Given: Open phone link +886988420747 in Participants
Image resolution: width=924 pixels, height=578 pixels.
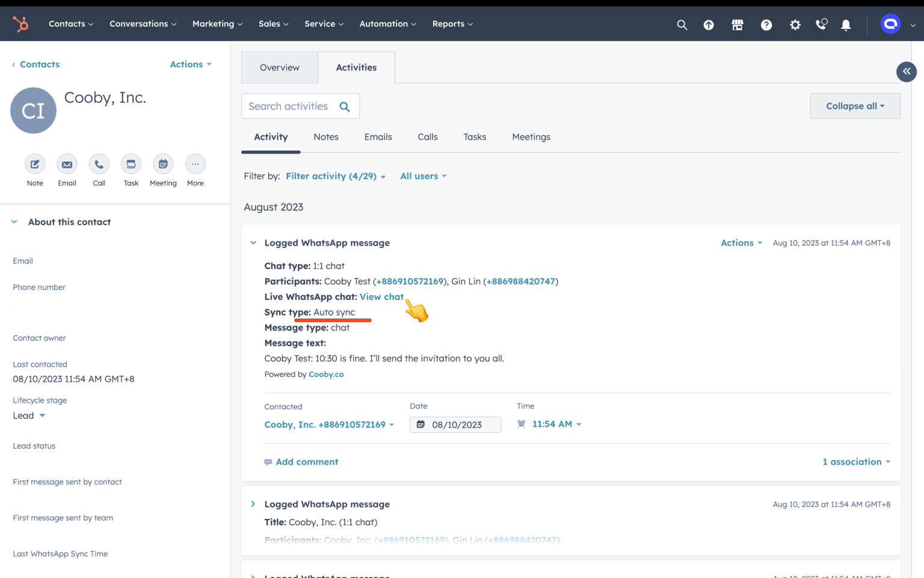Looking at the screenshot, I should pos(521,282).
